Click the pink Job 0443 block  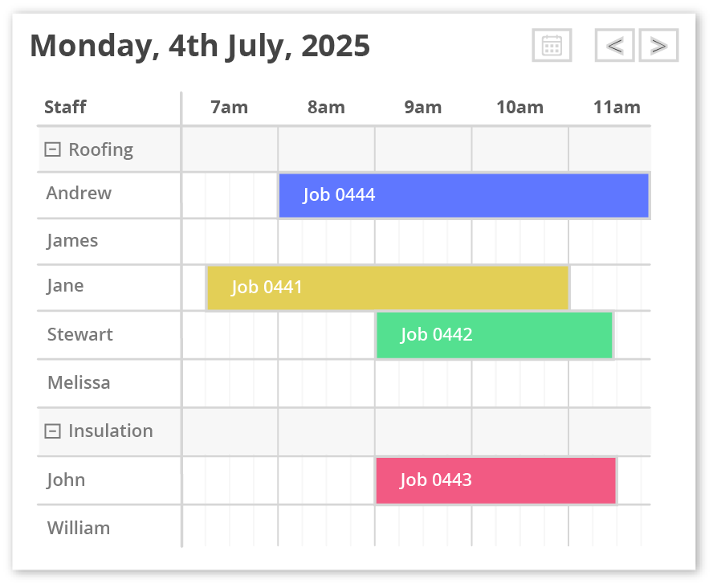(x=495, y=480)
